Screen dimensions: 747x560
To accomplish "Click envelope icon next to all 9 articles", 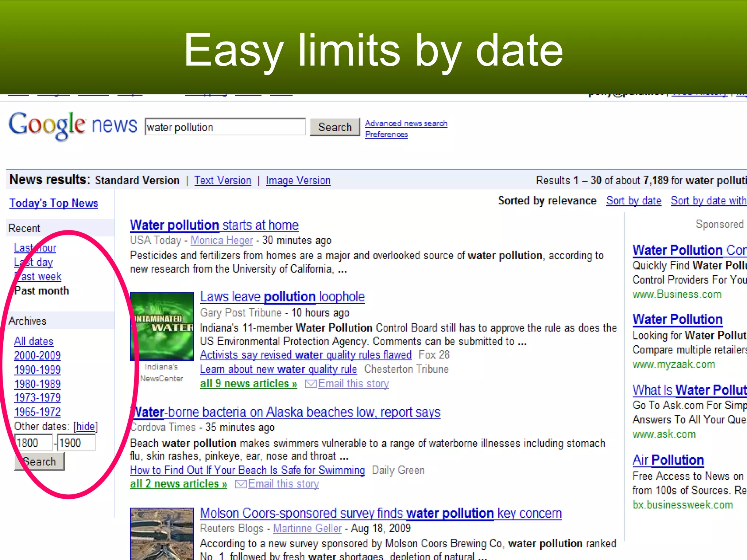I will [310, 384].
